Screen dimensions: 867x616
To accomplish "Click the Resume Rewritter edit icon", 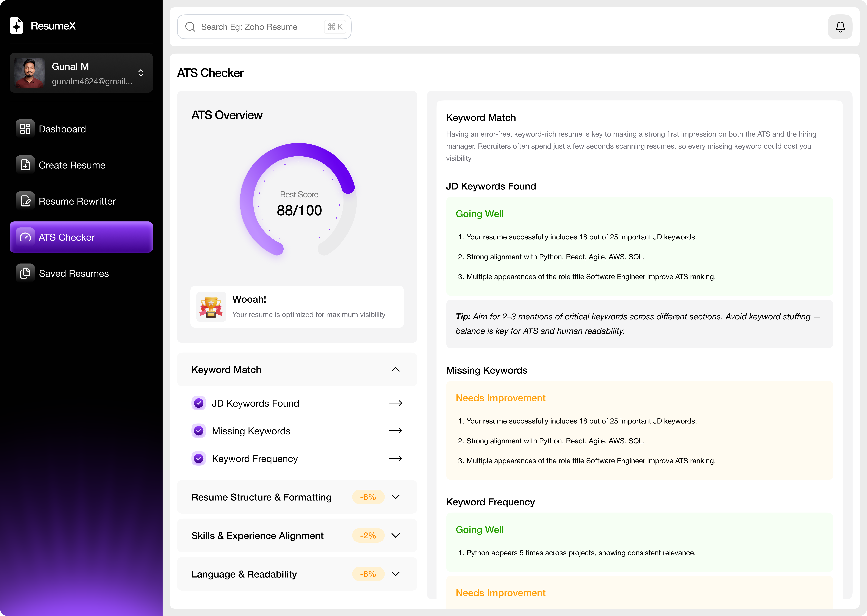I will (25, 201).
